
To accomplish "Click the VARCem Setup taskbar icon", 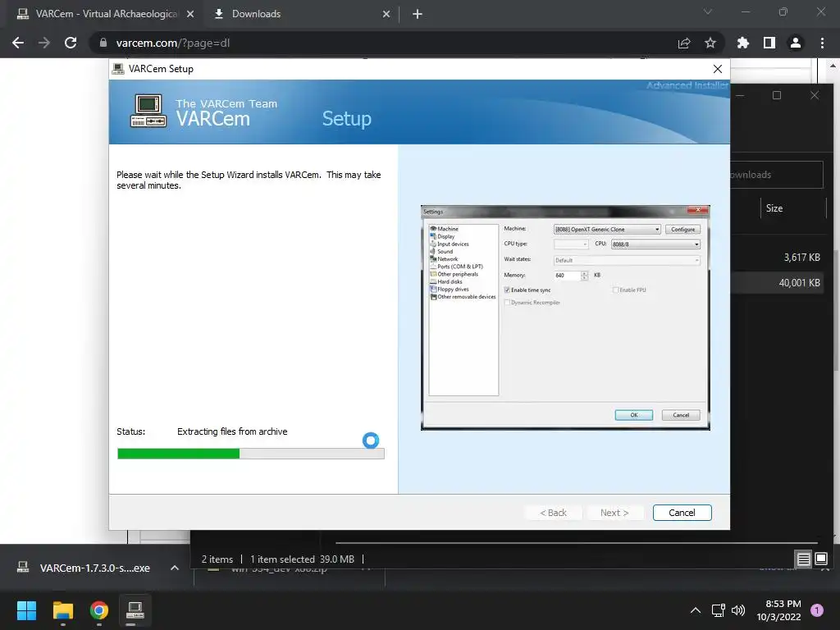I will (x=135, y=610).
